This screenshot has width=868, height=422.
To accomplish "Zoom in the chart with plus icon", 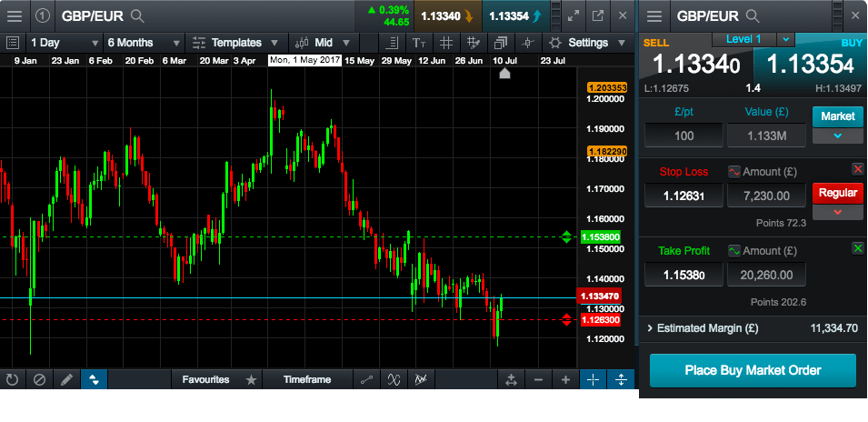I will pos(565,379).
